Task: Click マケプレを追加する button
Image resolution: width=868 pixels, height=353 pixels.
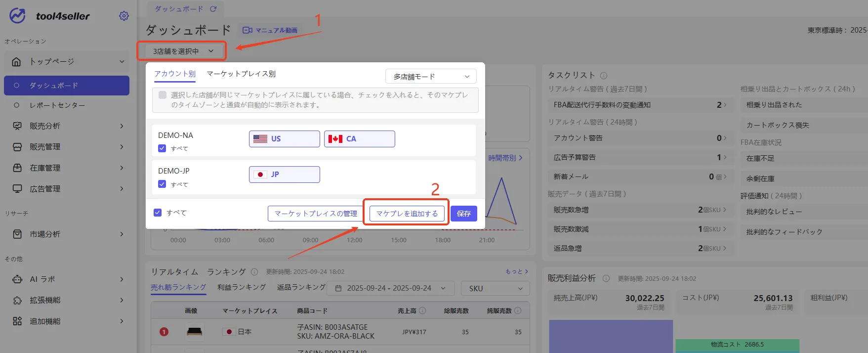Action: tap(407, 214)
